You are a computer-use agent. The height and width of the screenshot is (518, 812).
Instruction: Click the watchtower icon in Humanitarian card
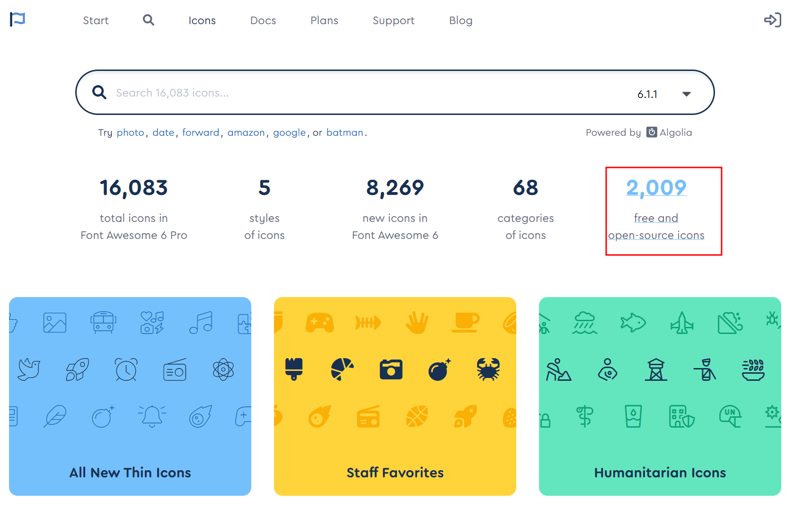656,369
